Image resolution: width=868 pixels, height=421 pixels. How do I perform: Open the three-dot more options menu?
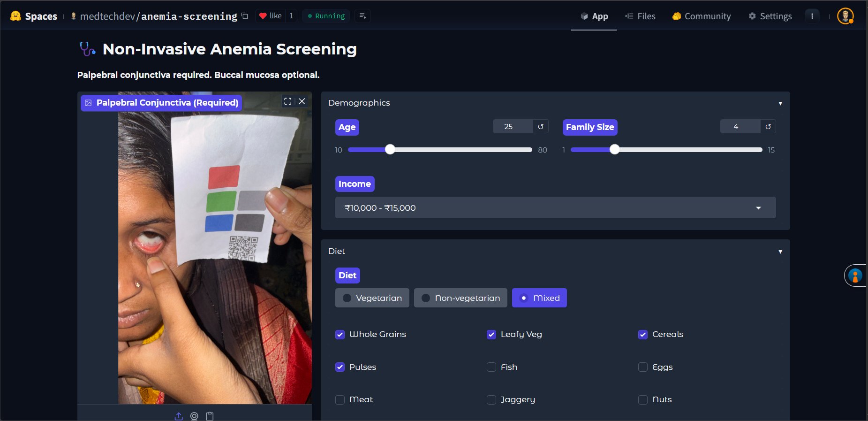point(812,16)
